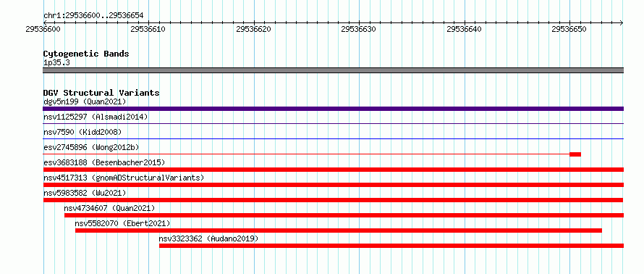The width and height of the screenshot is (644, 274).
Task: Click the 29536640 ruler coordinate
Action: point(464,29)
